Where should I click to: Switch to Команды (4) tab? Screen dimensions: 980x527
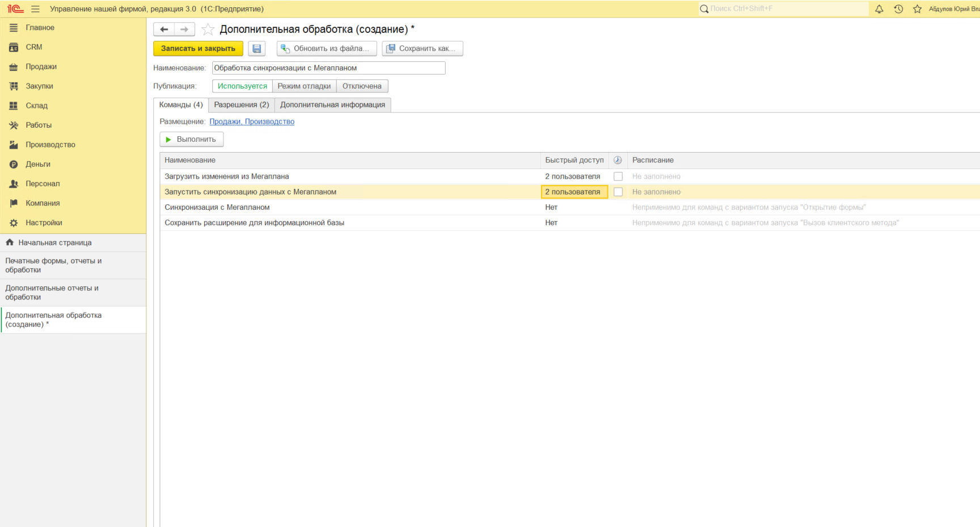coord(181,105)
